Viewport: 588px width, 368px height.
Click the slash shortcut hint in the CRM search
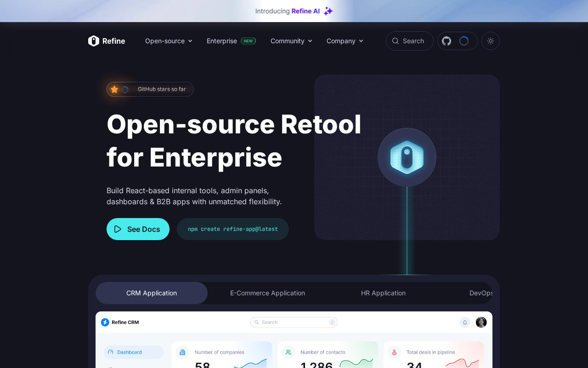pyautogui.click(x=332, y=322)
